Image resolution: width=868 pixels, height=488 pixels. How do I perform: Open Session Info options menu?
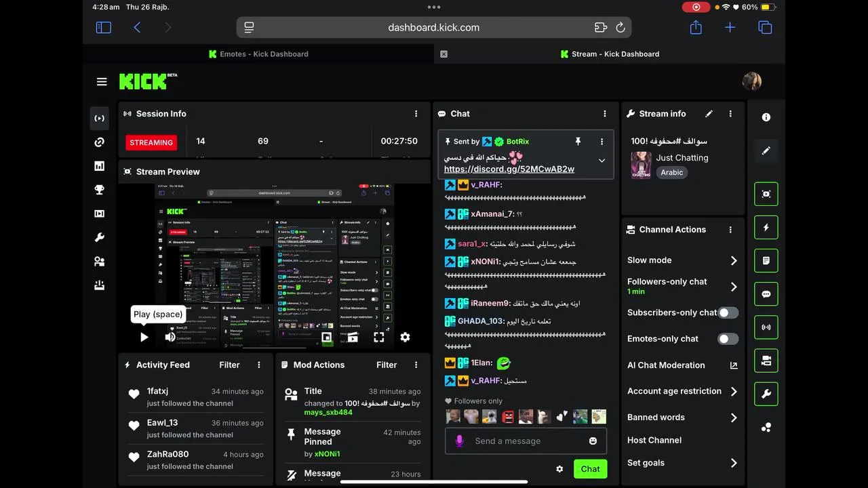[x=416, y=114]
